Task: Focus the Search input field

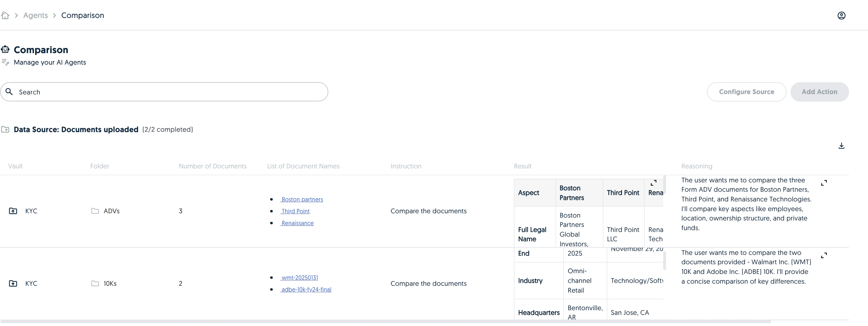Action: 164,92
